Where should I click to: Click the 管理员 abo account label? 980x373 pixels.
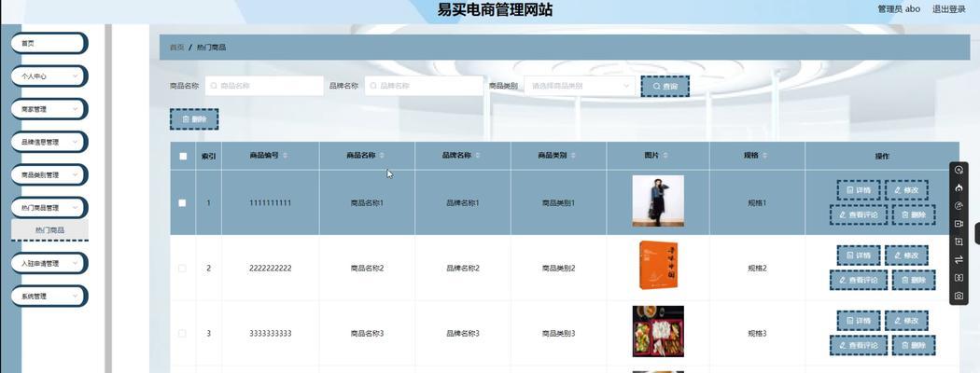900,8
